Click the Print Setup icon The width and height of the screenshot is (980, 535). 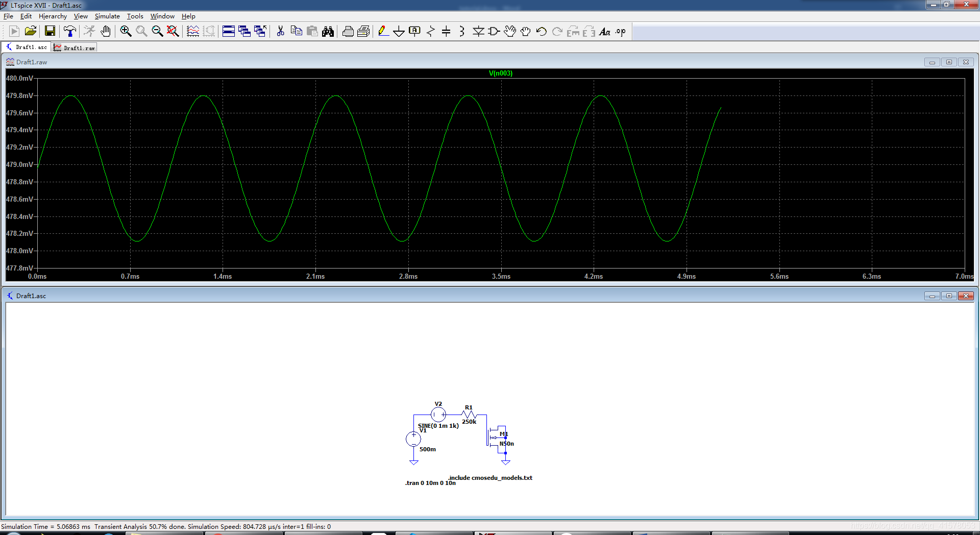[363, 31]
